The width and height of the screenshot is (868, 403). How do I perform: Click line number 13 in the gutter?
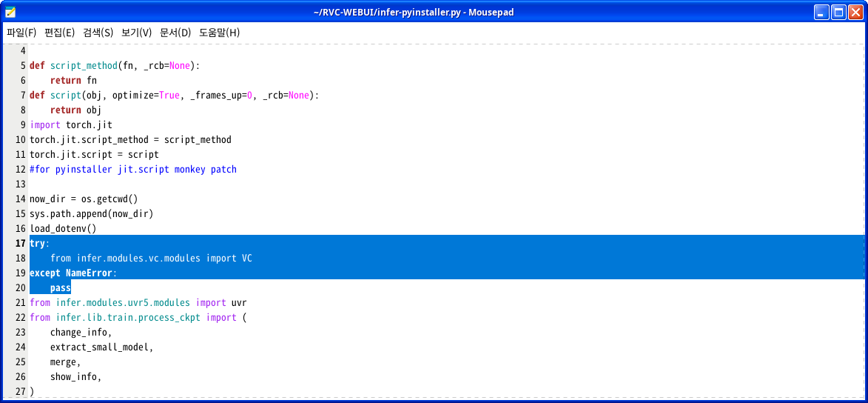(x=21, y=184)
